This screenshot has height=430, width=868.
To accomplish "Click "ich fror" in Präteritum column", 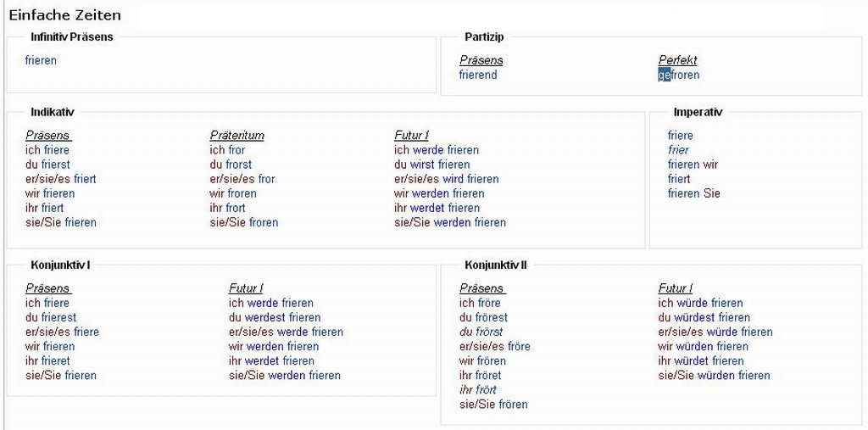I will tap(228, 150).
